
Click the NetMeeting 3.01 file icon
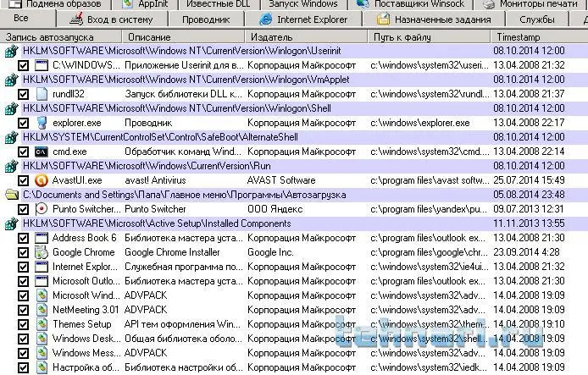coord(42,310)
